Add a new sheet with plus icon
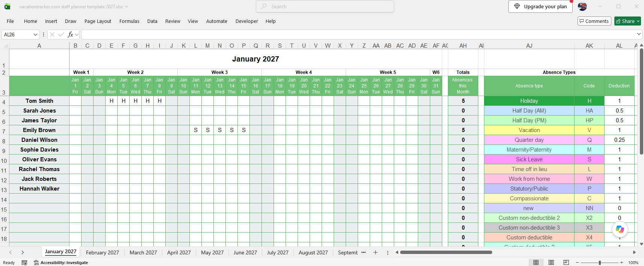644x266 pixels. click(375, 252)
